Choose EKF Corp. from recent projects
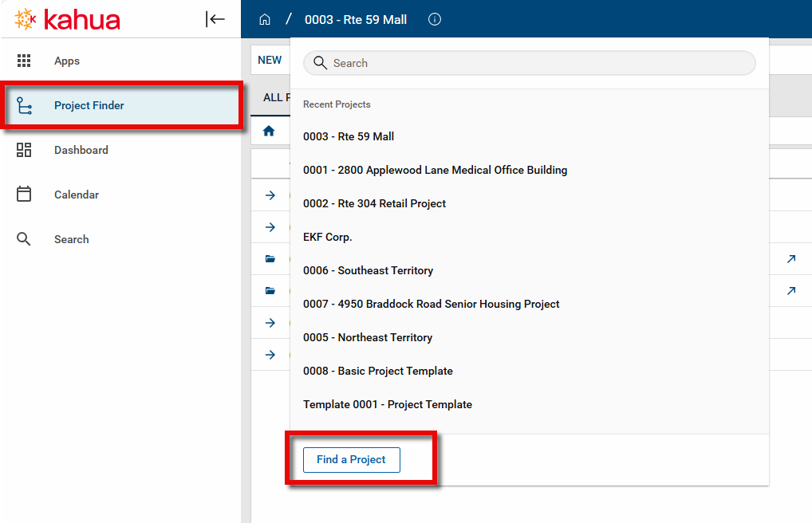This screenshot has width=812, height=523. [327, 237]
